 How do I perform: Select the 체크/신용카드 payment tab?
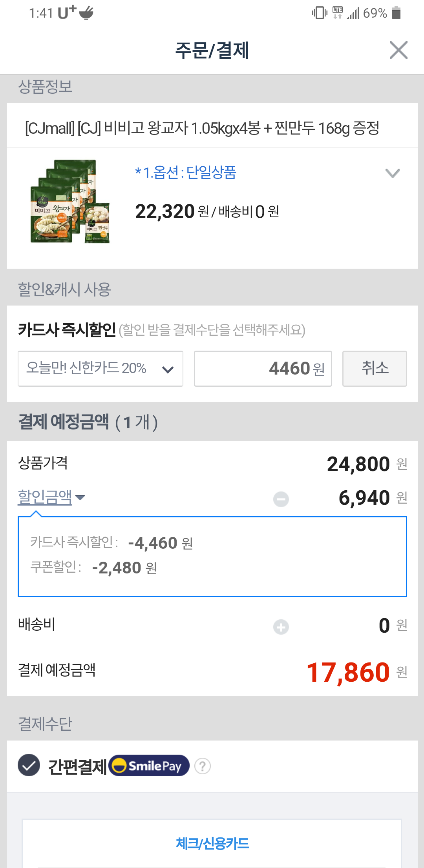coord(212,843)
